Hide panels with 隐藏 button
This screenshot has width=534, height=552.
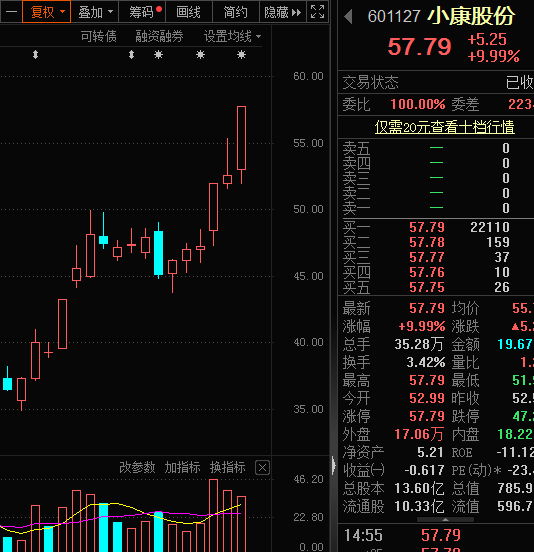[x=283, y=12]
